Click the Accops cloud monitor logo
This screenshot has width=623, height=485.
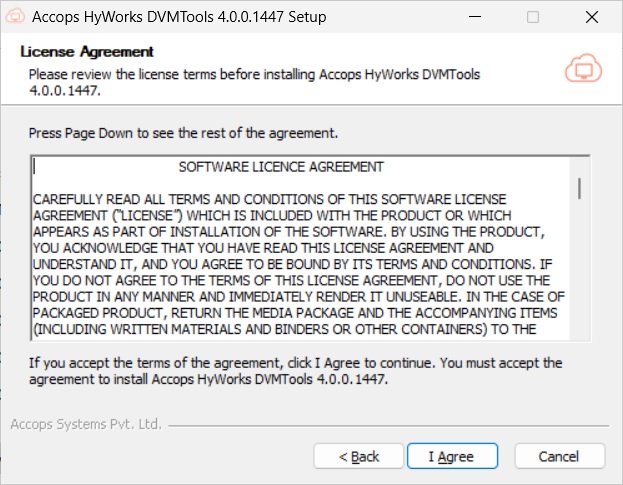(x=582, y=68)
